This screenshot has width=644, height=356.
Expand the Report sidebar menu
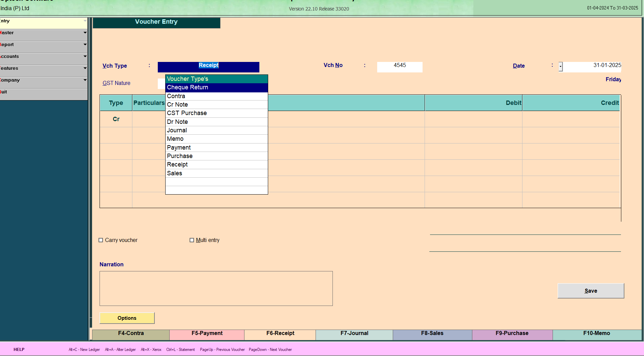click(43, 45)
